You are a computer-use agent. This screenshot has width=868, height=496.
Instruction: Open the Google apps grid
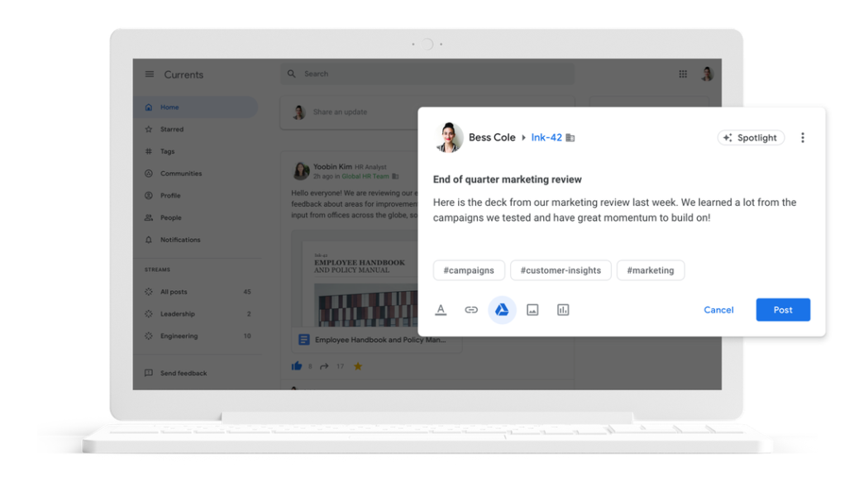683,74
